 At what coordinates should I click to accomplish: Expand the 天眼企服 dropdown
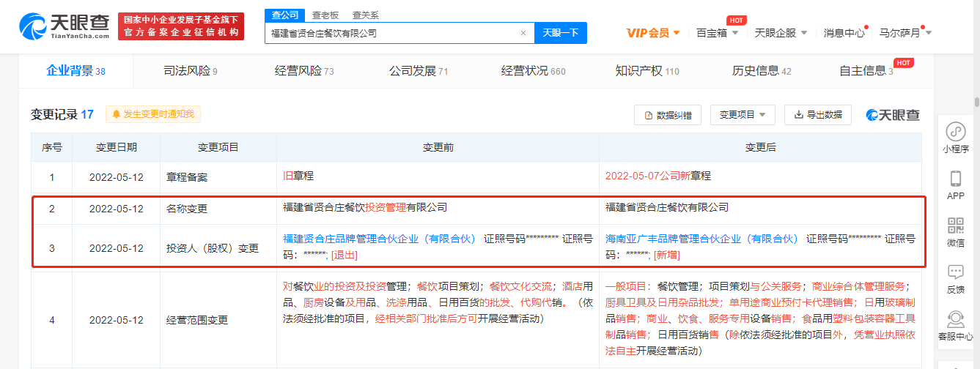(781, 33)
